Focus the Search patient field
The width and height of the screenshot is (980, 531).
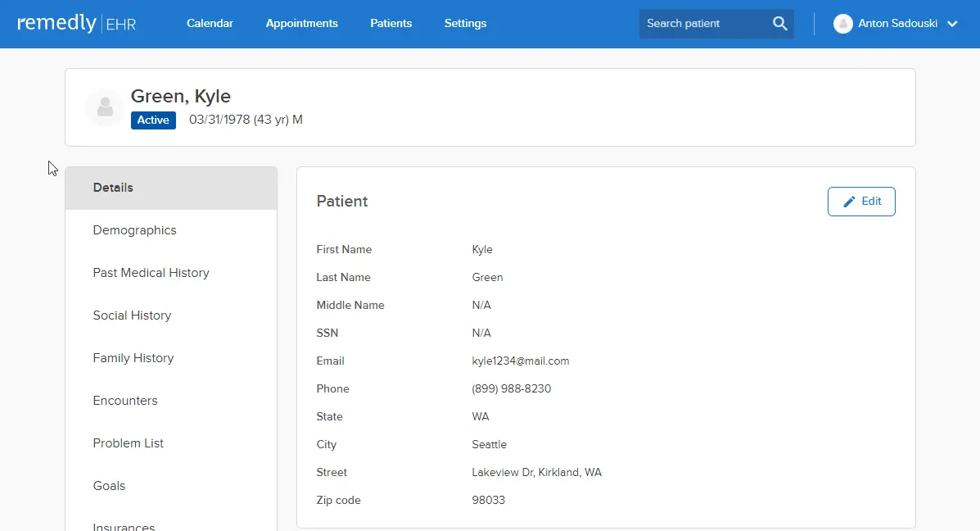(716, 24)
